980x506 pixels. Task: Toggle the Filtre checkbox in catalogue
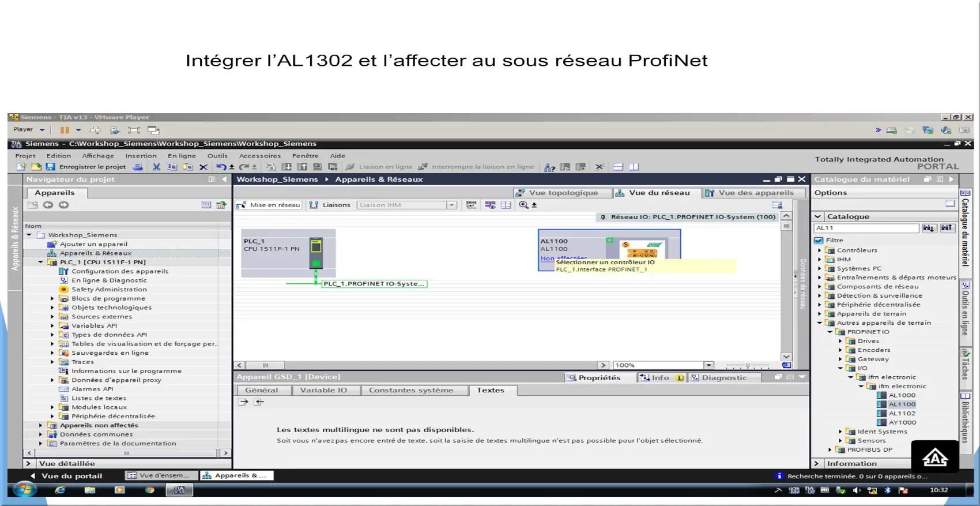[819, 241]
